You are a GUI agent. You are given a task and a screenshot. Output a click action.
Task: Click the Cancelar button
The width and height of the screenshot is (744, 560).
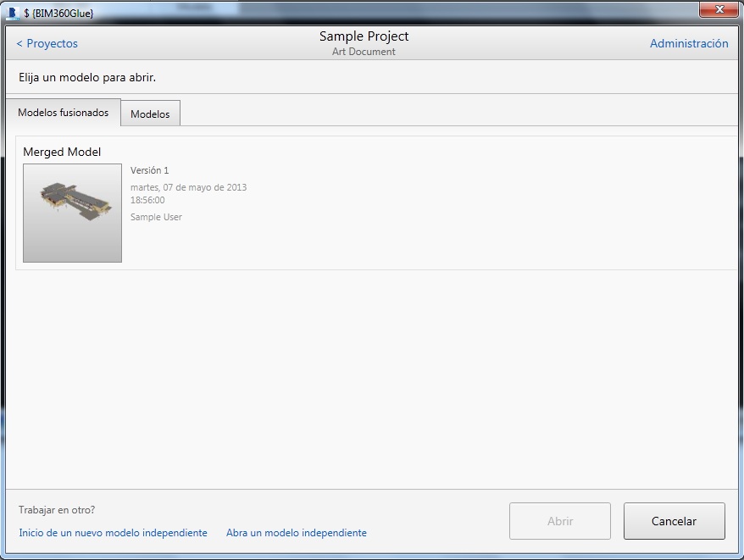674,521
